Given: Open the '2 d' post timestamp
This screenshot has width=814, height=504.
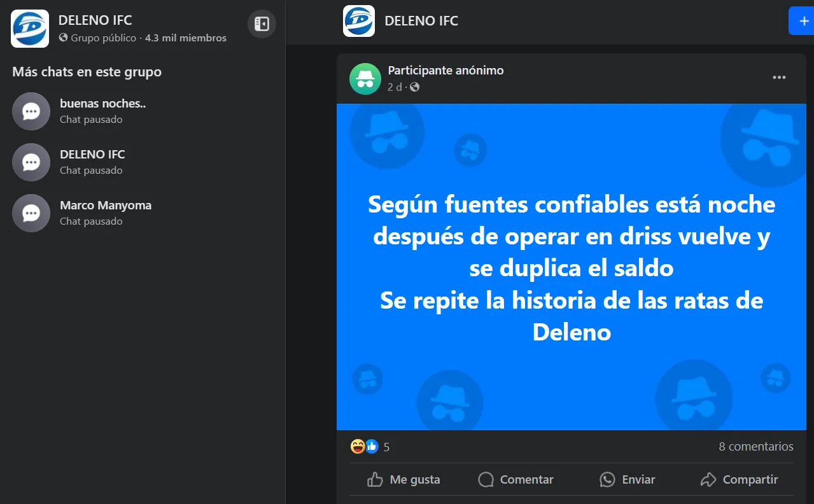Looking at the screenshot, I should [x=395, y=87].
